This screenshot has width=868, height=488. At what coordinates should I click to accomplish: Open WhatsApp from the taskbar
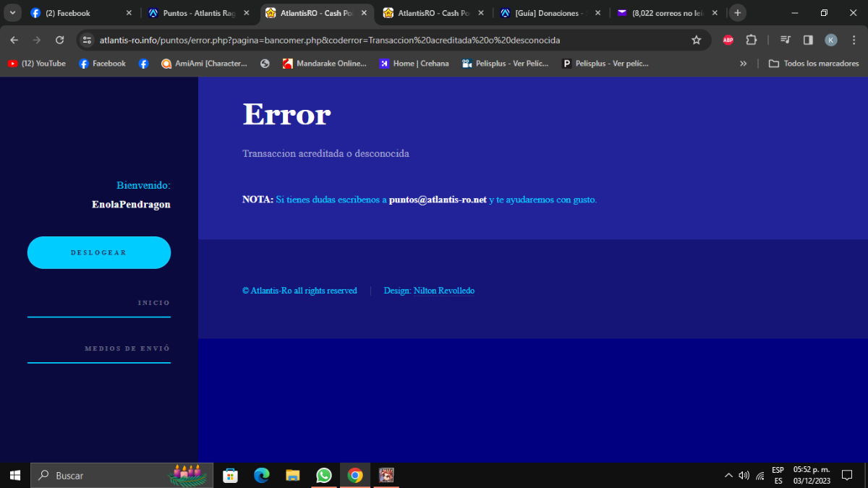323,475
